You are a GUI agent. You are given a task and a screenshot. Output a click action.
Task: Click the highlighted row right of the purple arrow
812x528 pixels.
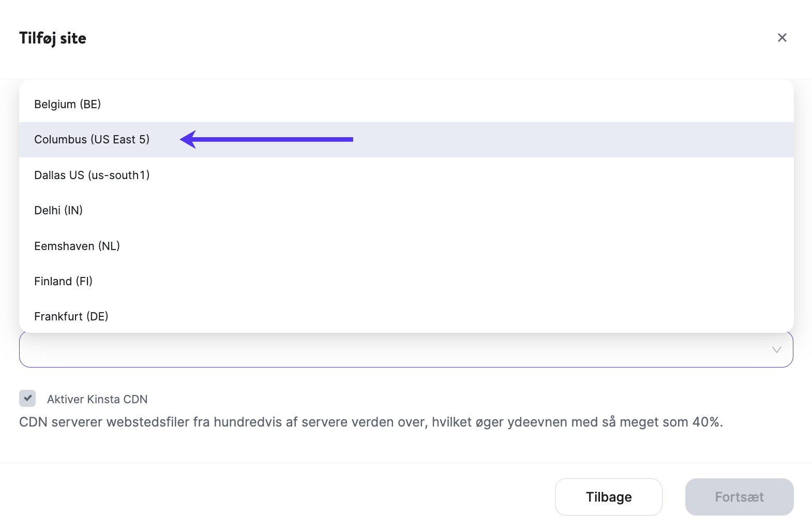[x=569, y=140]
